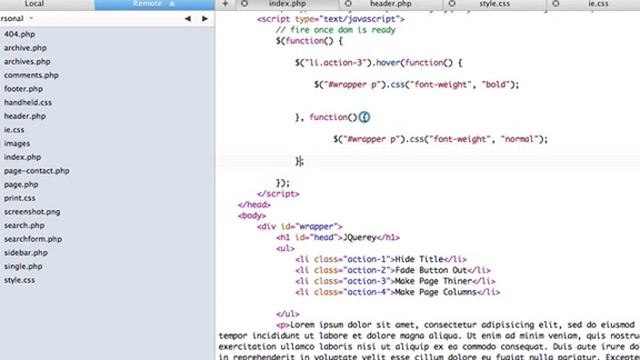Select style.css in file list
640x360 pixels.
pos(19,280)
